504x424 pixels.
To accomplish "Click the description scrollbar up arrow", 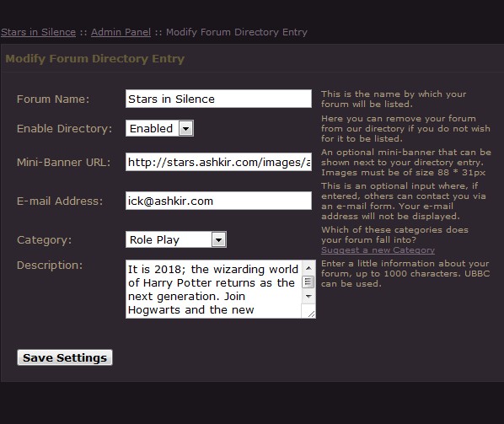I will click(309, 268).
